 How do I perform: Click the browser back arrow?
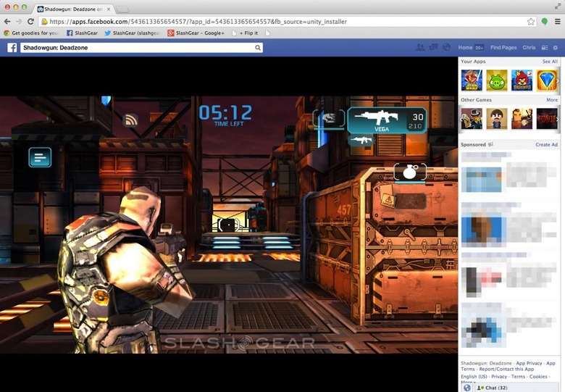(7, 22)
